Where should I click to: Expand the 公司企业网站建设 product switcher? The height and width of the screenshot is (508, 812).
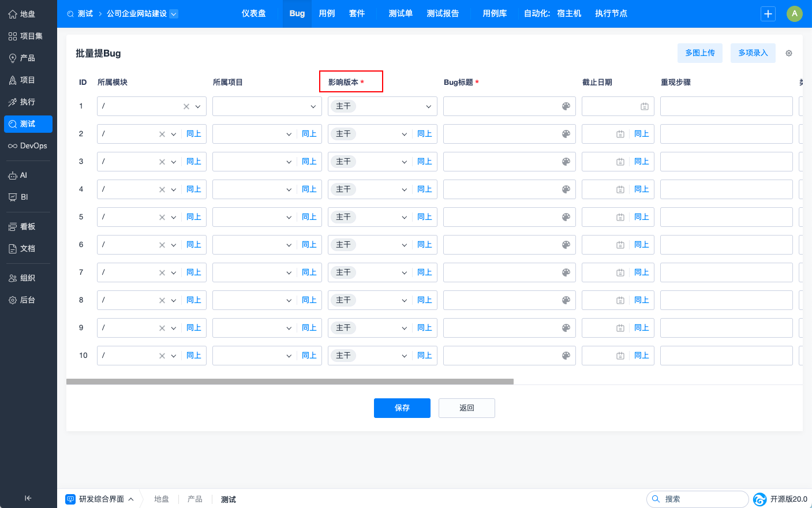[174, 14]
